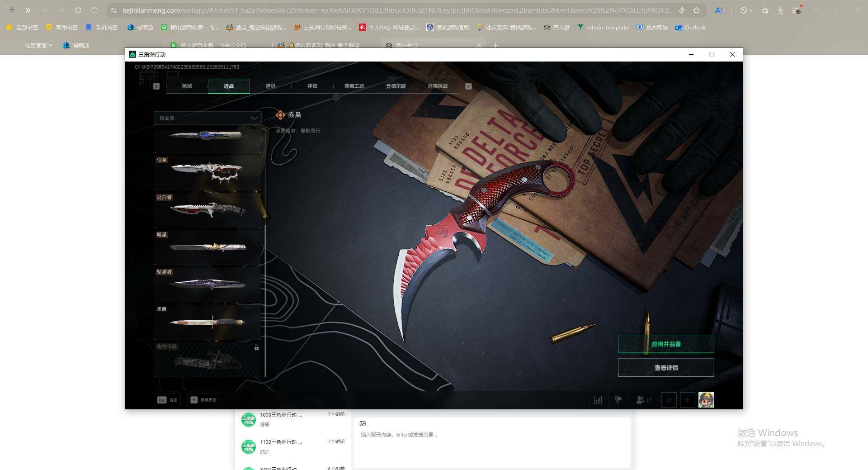Reload the browser page
The image size is (868, 470).
click(x=78, y=10)
